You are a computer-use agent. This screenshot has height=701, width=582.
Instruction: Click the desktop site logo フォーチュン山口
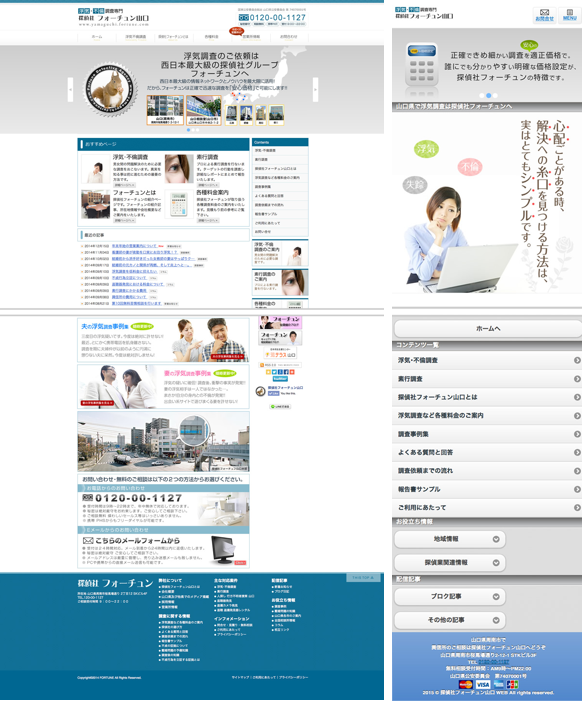114,17
